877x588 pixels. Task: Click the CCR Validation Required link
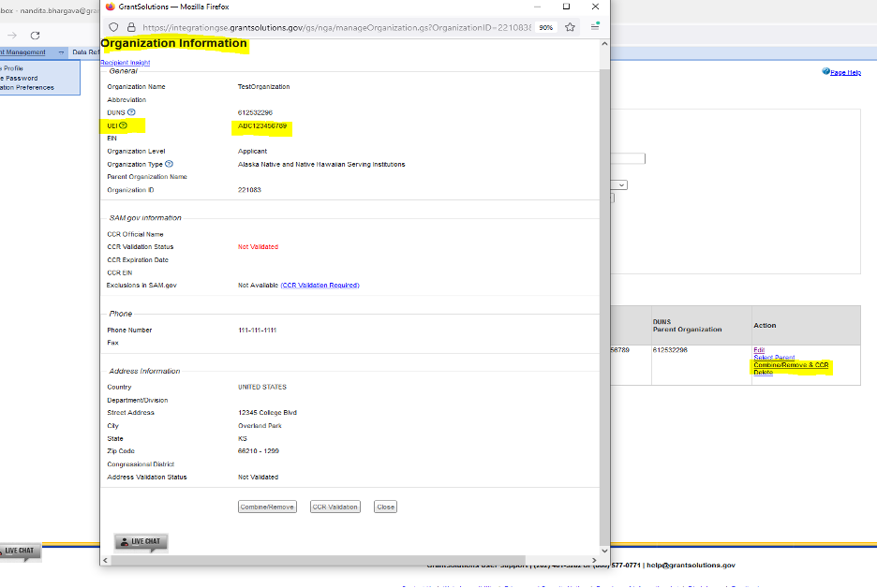coord(320,285)
